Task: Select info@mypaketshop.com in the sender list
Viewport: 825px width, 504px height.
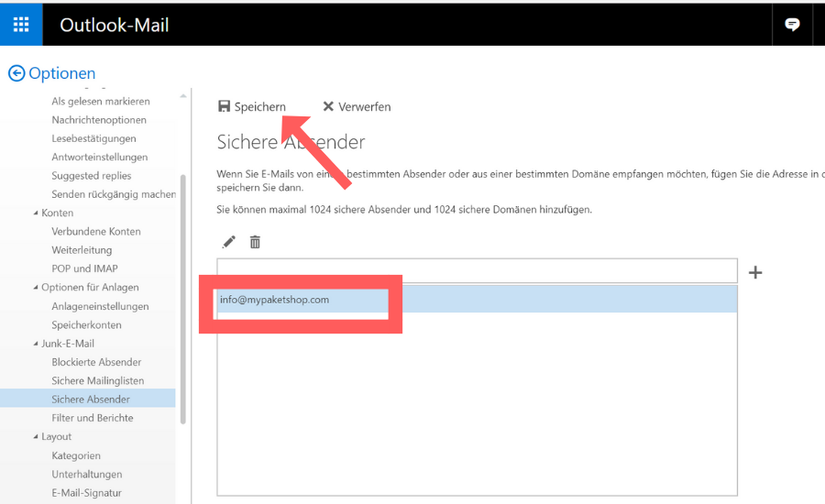Action: pyautogui.click(x=274, y=300)
